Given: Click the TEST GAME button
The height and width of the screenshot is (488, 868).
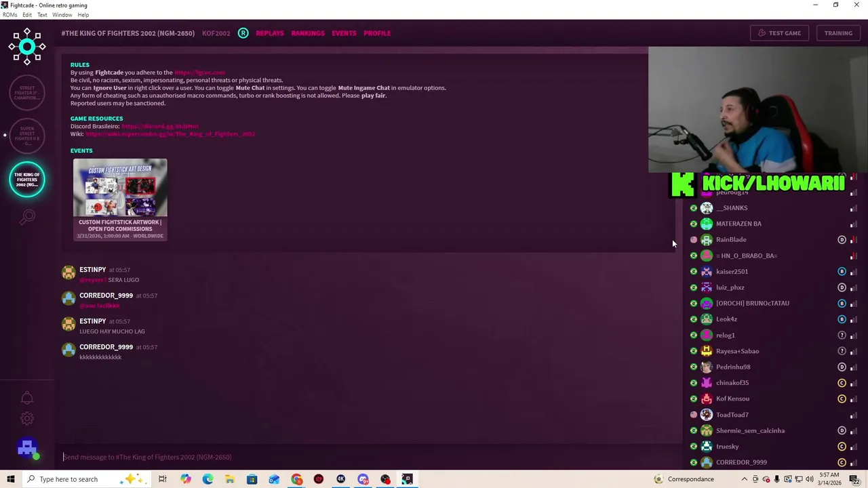Looking at the screenshot, I should tap(780, 33).
